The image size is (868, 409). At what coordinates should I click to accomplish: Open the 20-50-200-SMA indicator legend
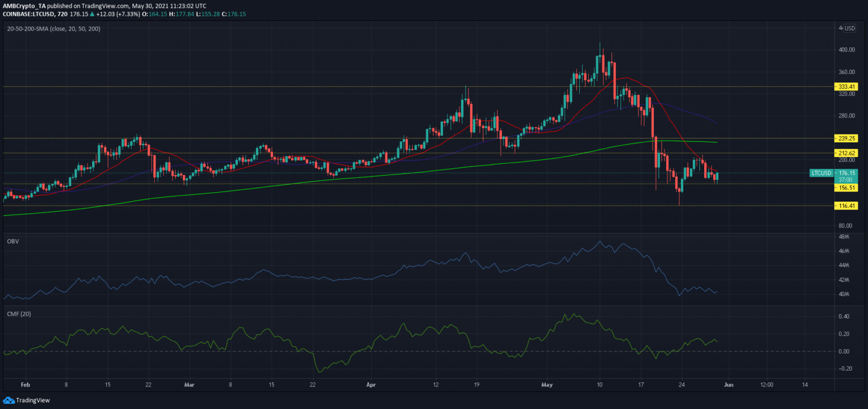pos(53,28)
